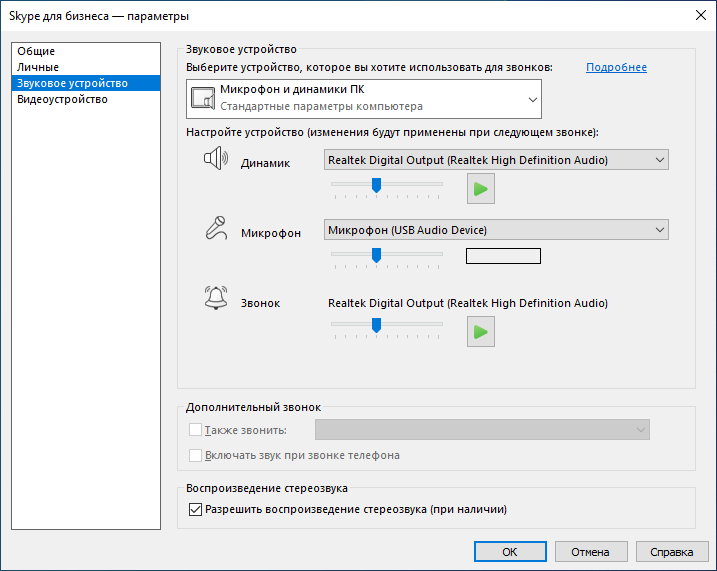Toggle the Также звонить checkbox
The height and width of the screenshot is (571, 717).
(195, 430)
